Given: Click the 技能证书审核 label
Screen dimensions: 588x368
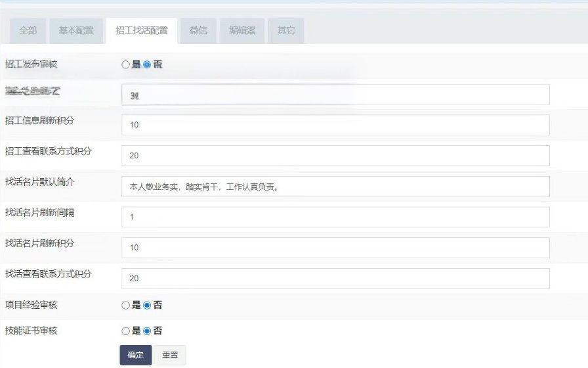Looking at the screenshot, I should tap(31, 331).
